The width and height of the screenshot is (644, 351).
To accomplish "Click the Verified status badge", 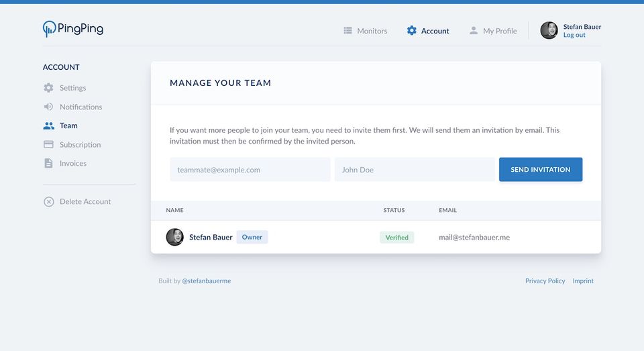I will pos(396,237).
